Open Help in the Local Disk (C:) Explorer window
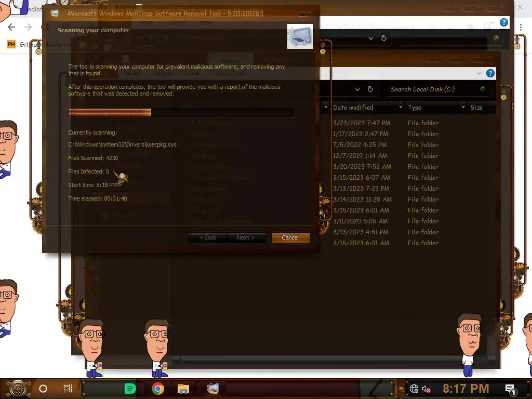 click(490, 73)
